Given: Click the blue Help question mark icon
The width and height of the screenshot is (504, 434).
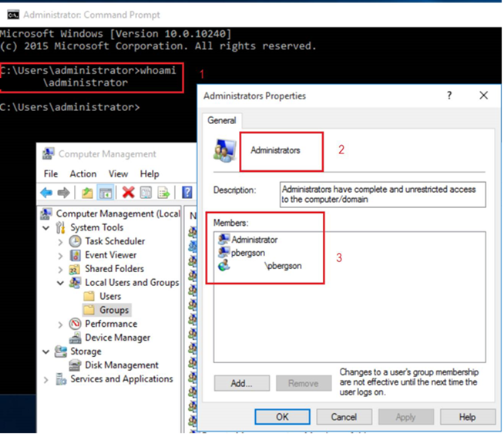Looking at the screenshot, I should coord(187,193).
